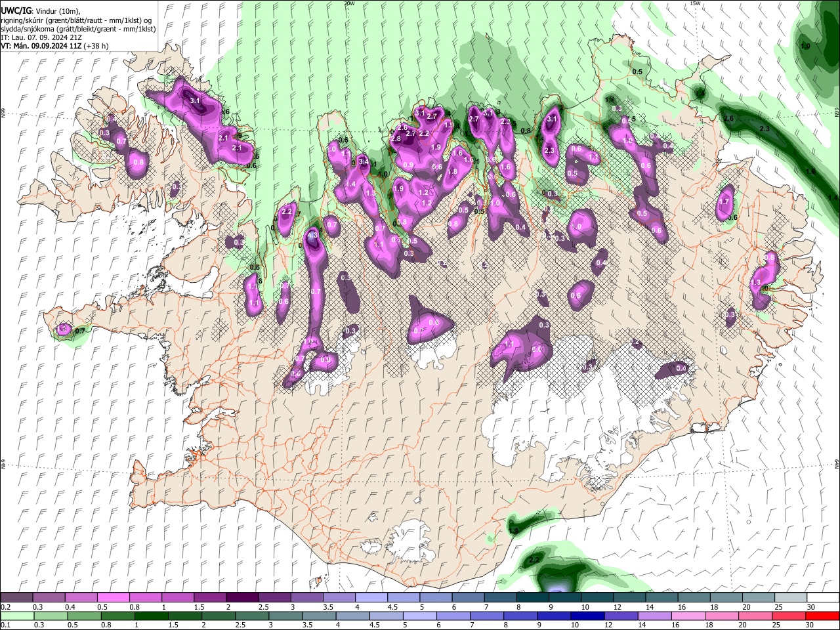Click the '4.5' label under upper legend row
840x630 pixels.
point(392,607)
